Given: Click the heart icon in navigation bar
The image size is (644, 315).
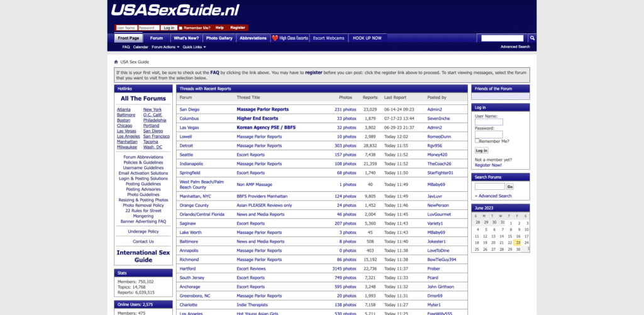Looking at the screenshot, I should point(275,38).
